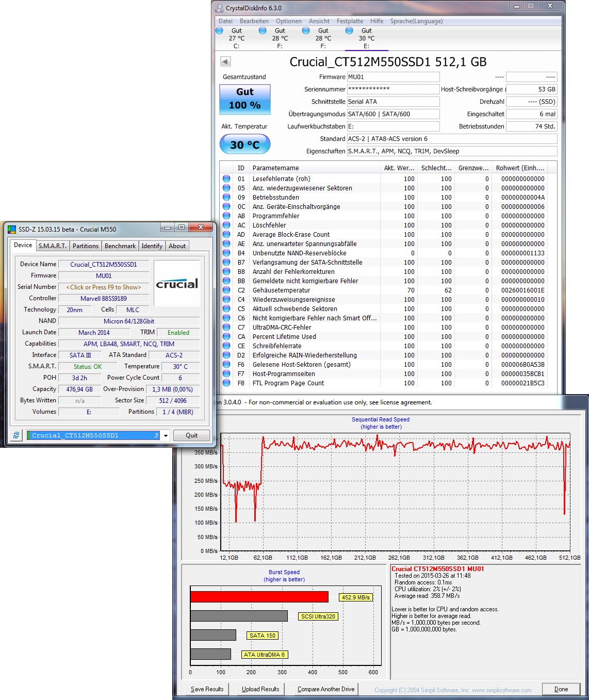
Task: Click the ATA UltraDMA 6 label
Action: tap(264, 655)
